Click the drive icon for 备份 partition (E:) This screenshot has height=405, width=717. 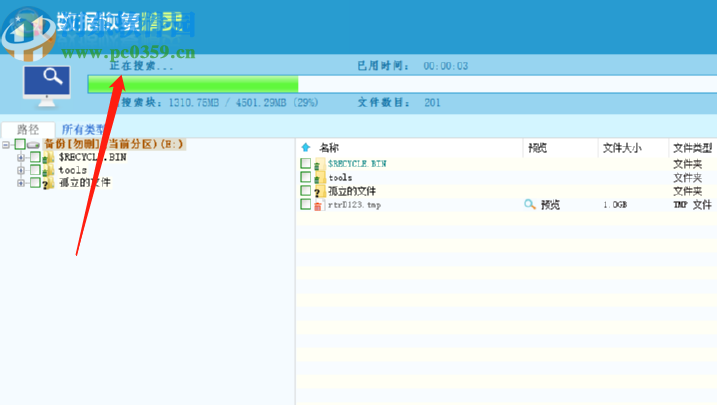(x=33, y=145)
